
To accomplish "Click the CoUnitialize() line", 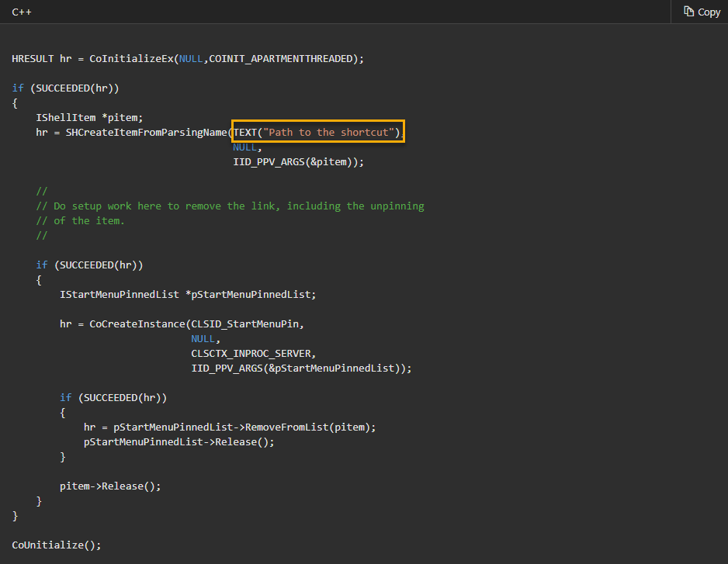I will click(56, 545).
